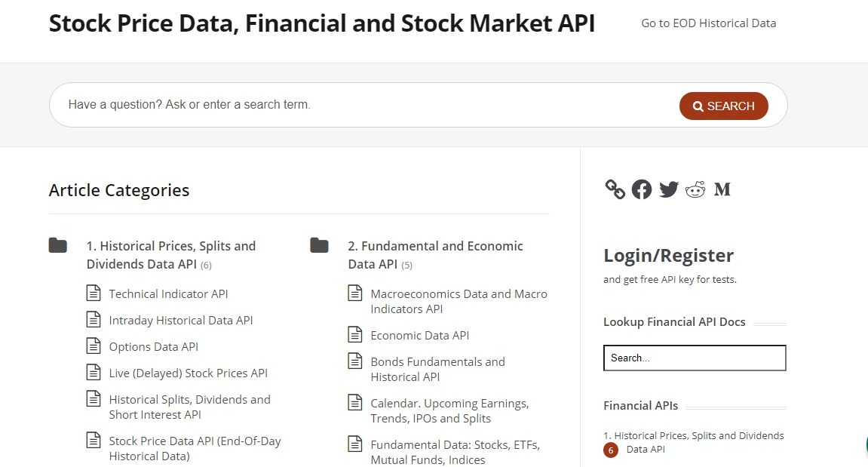Click the chain link share icon
This screenshot has width=868, height=467.
click(615, 189)
